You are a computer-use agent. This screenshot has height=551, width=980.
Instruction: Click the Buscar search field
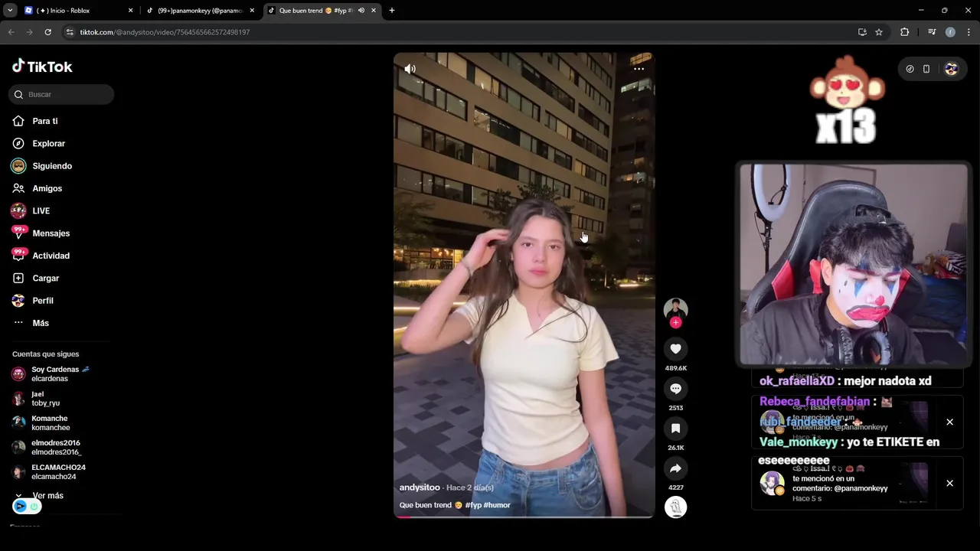(x=61, y=94)
